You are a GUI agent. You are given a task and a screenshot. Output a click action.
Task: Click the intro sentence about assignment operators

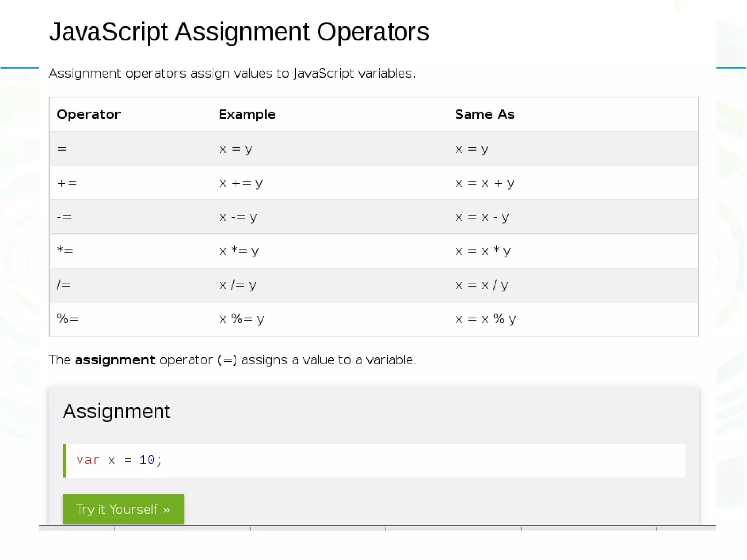(232, 73)
